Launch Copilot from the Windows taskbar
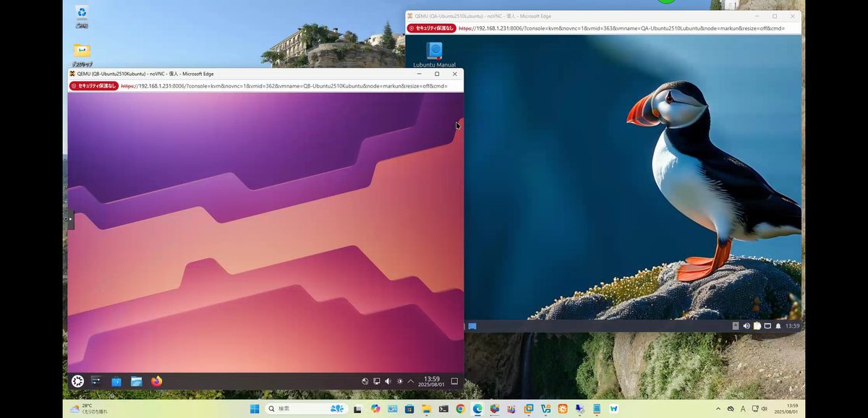The width and height of the screenshot is (868, 418). (x=375, y=409)
